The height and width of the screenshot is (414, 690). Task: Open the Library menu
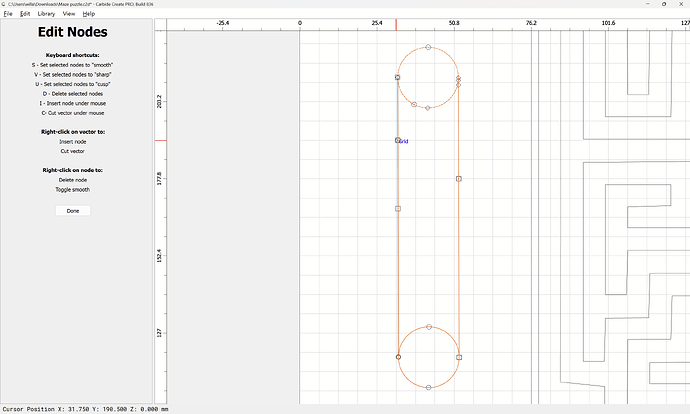click(46, 14)
